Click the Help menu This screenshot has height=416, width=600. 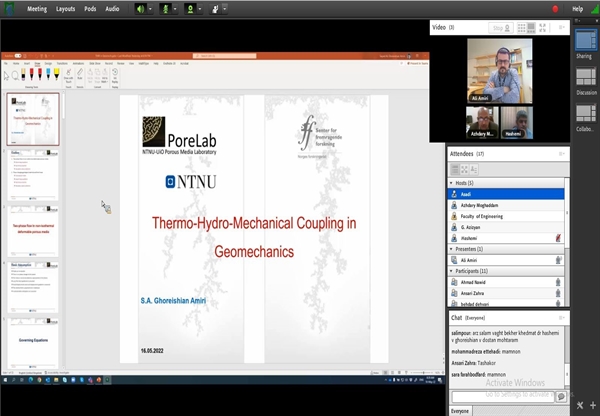[x=577, y=8]
